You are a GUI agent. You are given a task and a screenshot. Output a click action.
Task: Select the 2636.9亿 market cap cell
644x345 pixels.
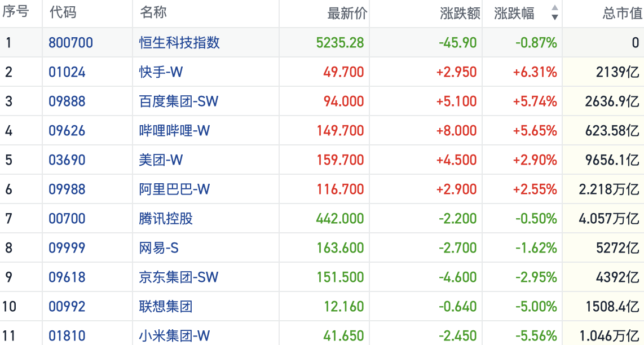tap(612, 101)
